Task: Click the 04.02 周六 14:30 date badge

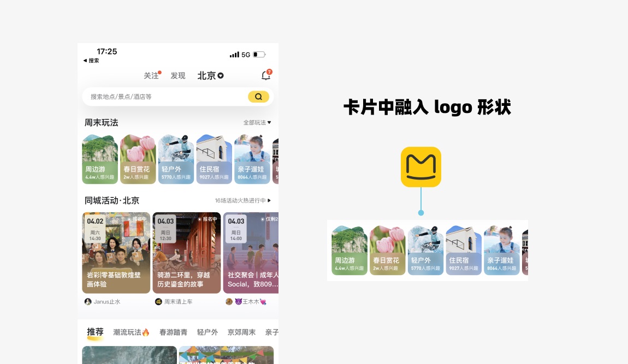Action: (96, 229)
